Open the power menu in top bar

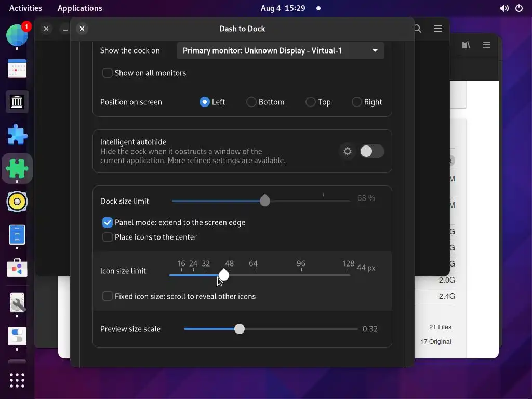(519, 8)
